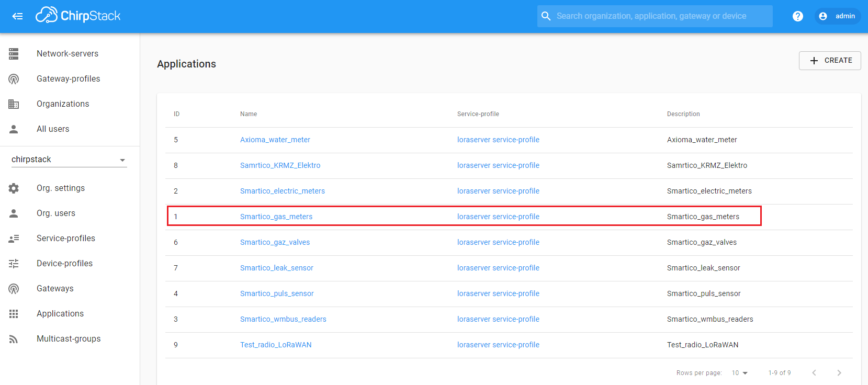Go to Gateways in the sidebar

click(55, 289)
